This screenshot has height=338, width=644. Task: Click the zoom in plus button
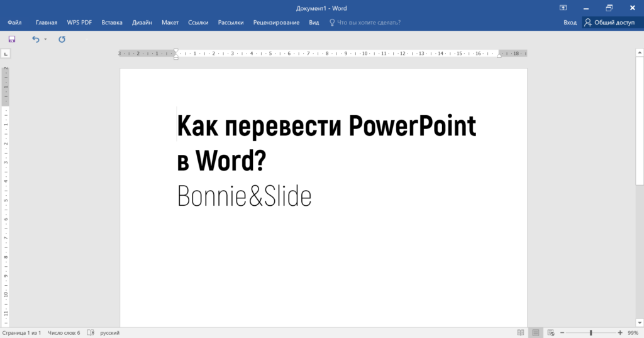point(619,333)
